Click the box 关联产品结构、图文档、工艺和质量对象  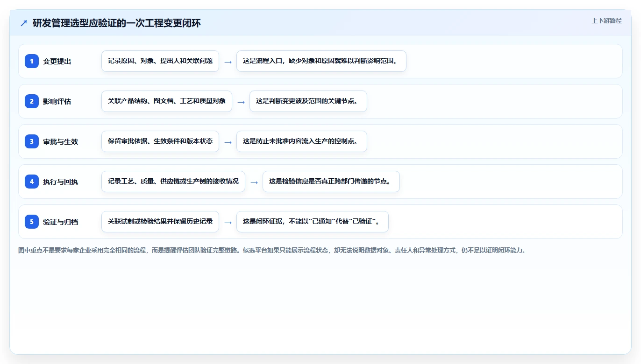tap(167, 101)
